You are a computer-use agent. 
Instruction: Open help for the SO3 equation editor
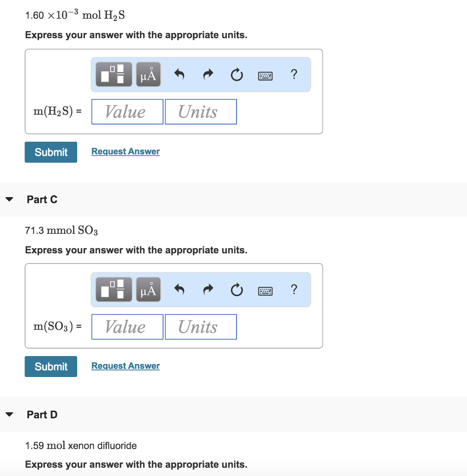click(x=294, y=289)
